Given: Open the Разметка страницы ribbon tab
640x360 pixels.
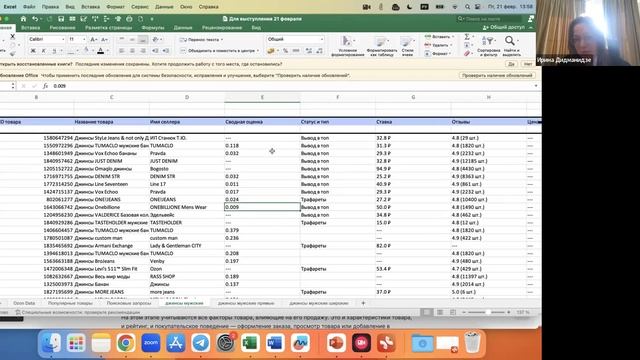Looking at the screenshot, I should 109,28.
